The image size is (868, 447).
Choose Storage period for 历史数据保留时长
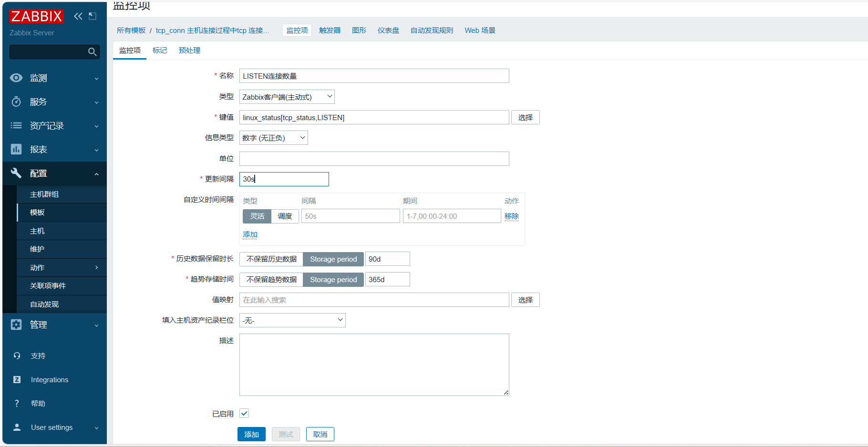tap(333, 259)
